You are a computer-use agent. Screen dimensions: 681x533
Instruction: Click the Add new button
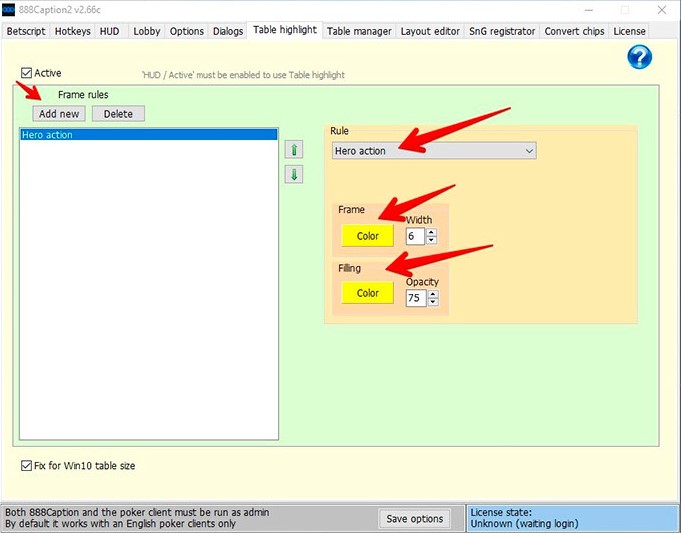tap(59, 114)
